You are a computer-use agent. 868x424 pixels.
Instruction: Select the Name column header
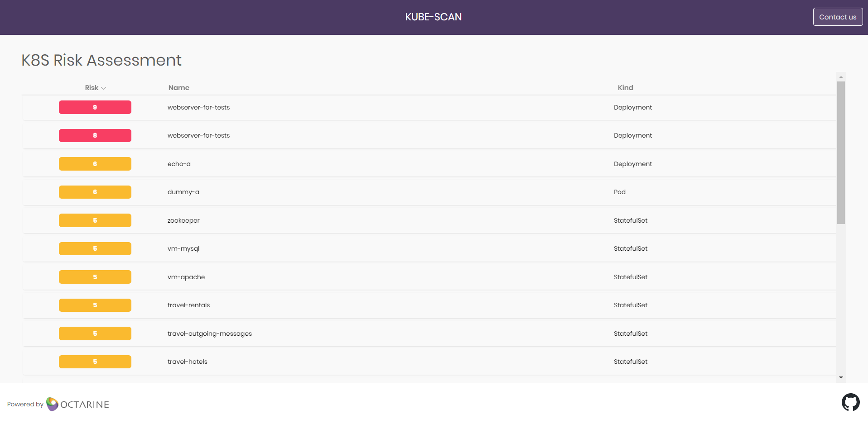[x=179, y=87]
